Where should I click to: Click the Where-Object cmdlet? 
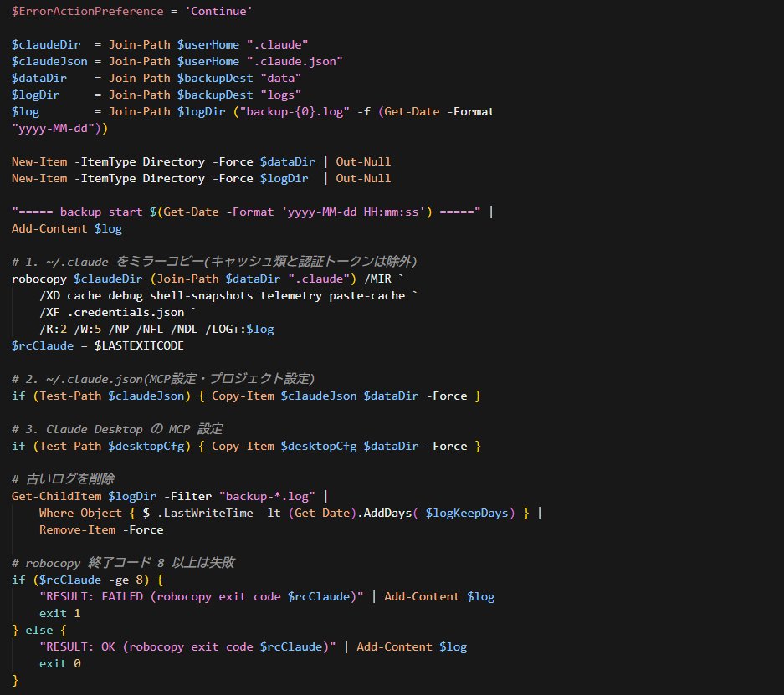80,514
